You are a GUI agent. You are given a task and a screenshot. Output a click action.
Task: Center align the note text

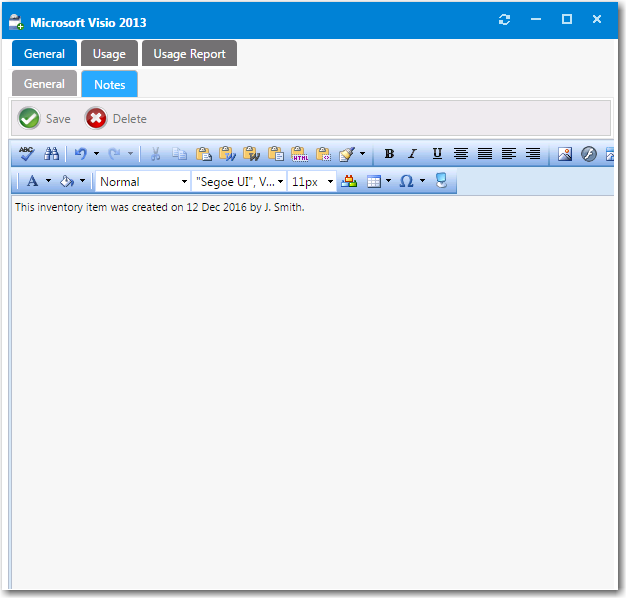click(x=461, y=154)
